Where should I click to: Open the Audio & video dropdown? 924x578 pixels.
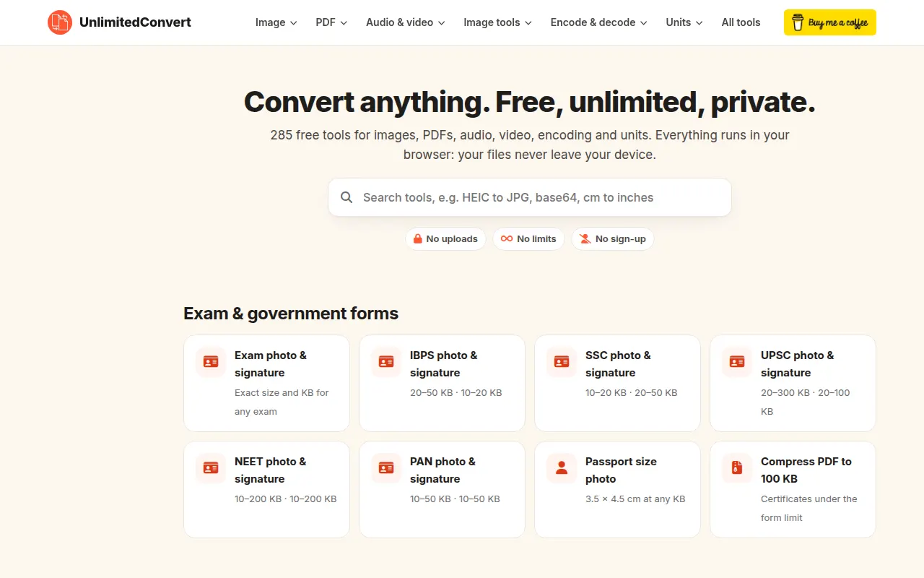tap(406, 22)
